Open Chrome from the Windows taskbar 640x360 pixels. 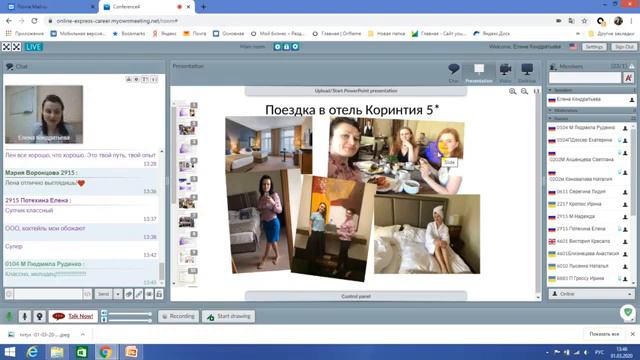106,352
